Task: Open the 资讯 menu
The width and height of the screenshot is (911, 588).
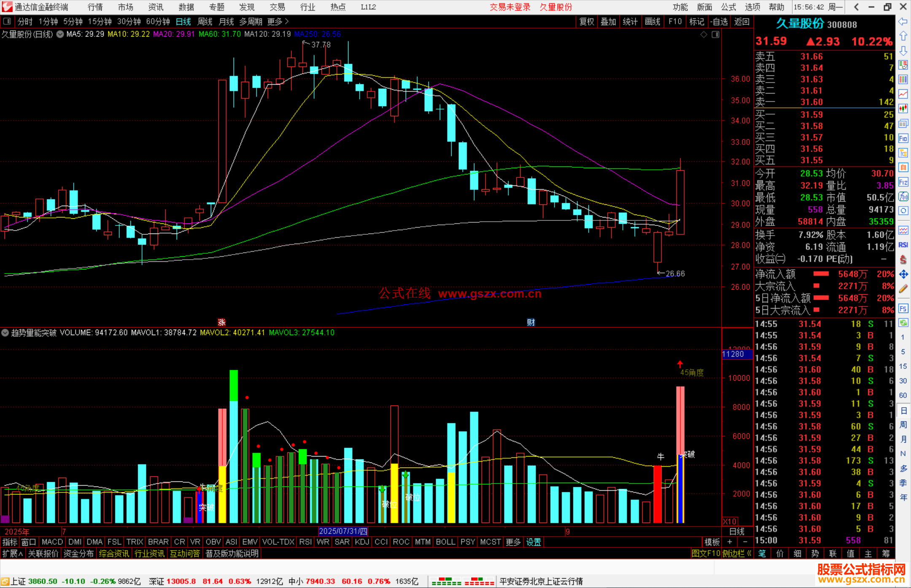Action: (156, 7)
